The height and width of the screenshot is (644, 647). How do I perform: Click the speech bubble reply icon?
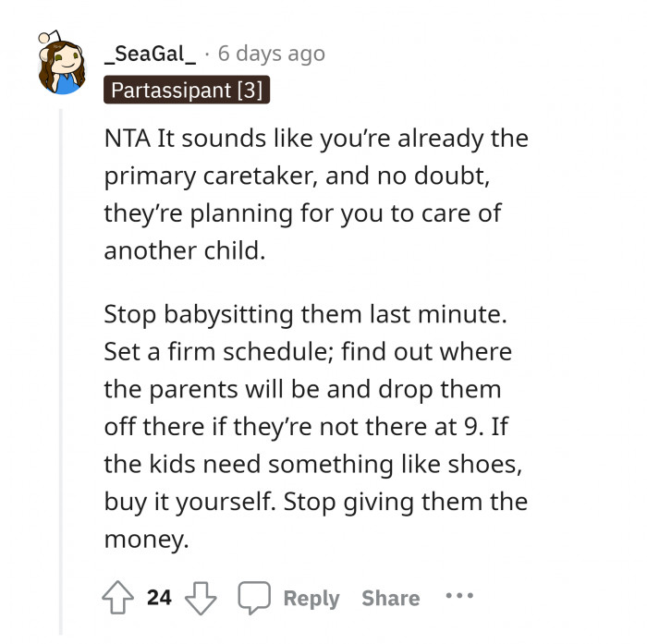(x=253, y=598)
